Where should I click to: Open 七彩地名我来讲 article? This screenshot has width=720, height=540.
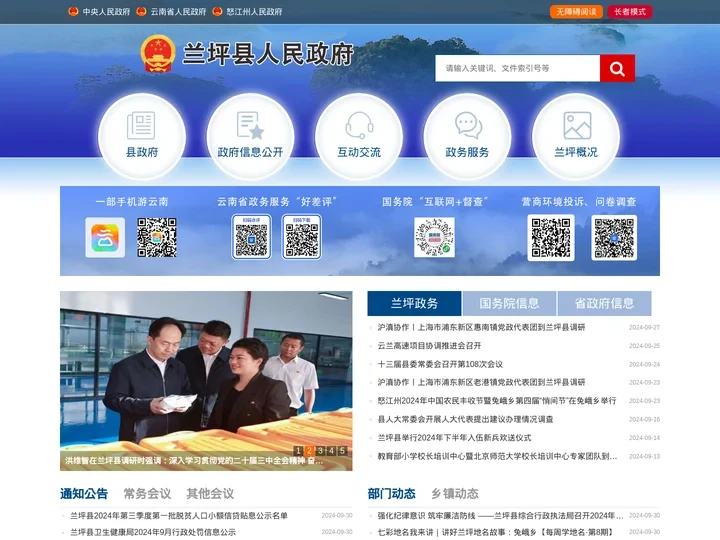click(x=495, y=532)
